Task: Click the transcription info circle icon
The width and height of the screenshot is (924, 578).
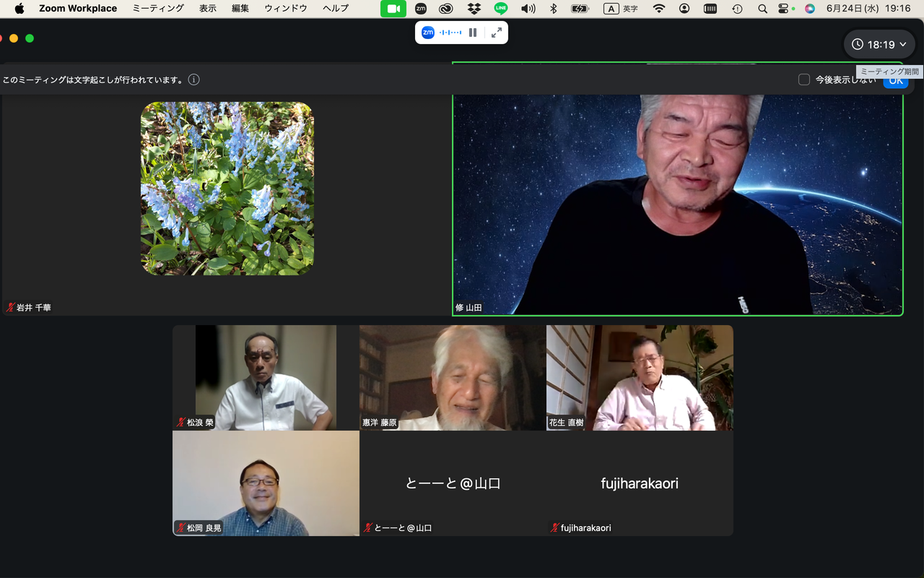Action: 193,79
